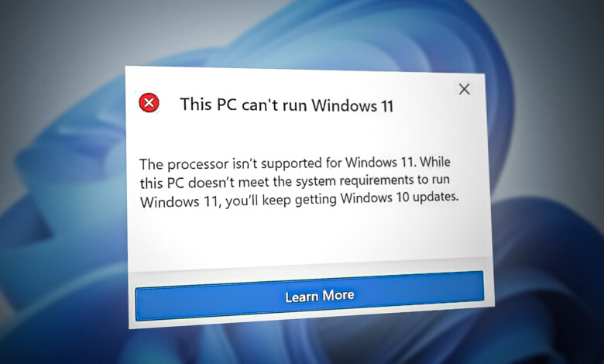Image resolution: width=604 pixels, height=364 pixels.
Task: Click "Windows 11," starting the last message line
Action: (x=181, y=202)
